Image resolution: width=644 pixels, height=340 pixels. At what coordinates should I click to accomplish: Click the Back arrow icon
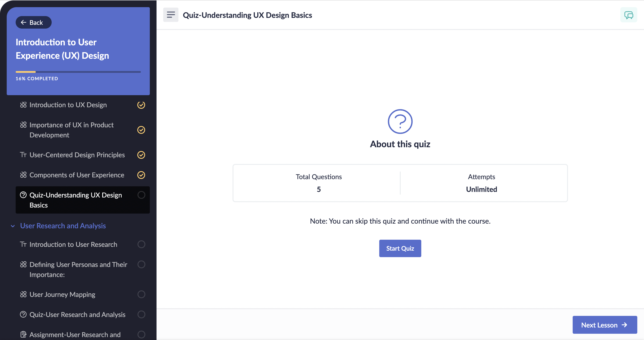click(23, 23)
